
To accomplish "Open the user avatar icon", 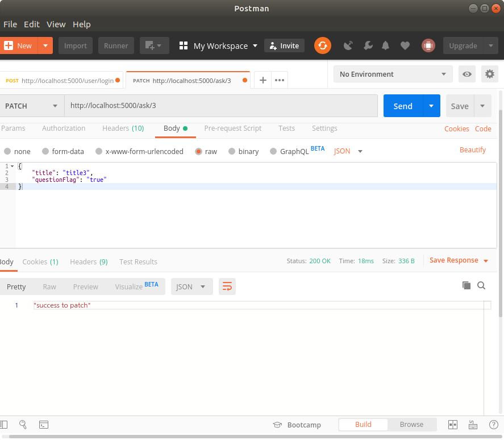I will click(428, 45).
